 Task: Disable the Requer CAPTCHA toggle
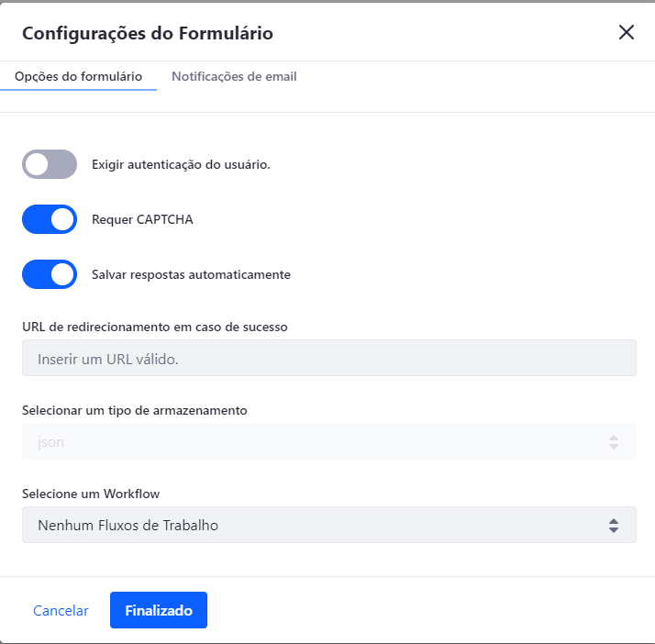(50, 219)
